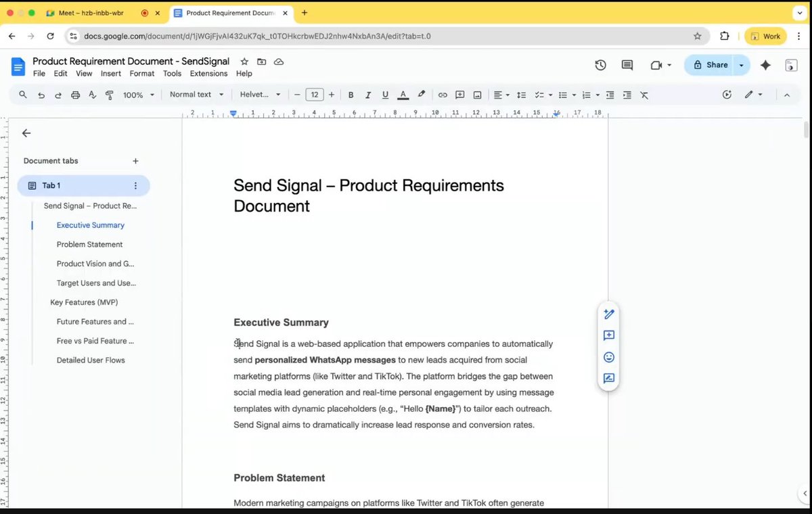Open the Share options dropdown arrow
Viewport: 812px width, 514px height.
742,65
